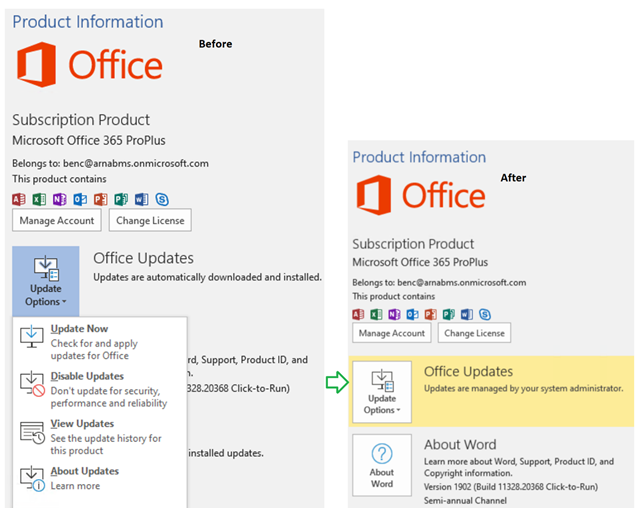Click Change License in Before panel

coord(150,220)
